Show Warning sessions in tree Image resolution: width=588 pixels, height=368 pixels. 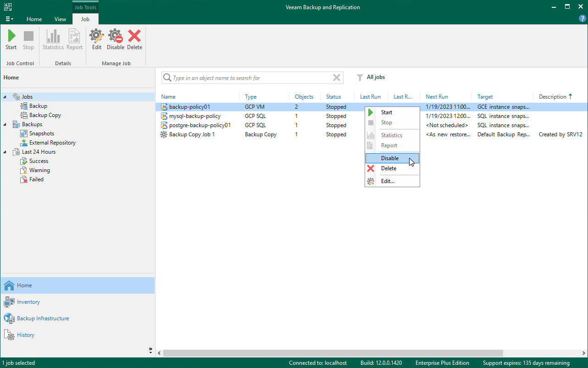pos(39,170)
